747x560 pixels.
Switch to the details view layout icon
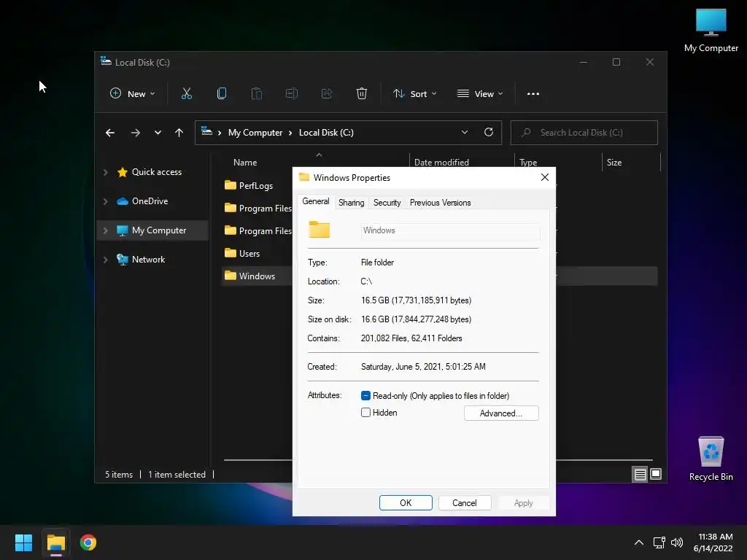coord(640,474)
